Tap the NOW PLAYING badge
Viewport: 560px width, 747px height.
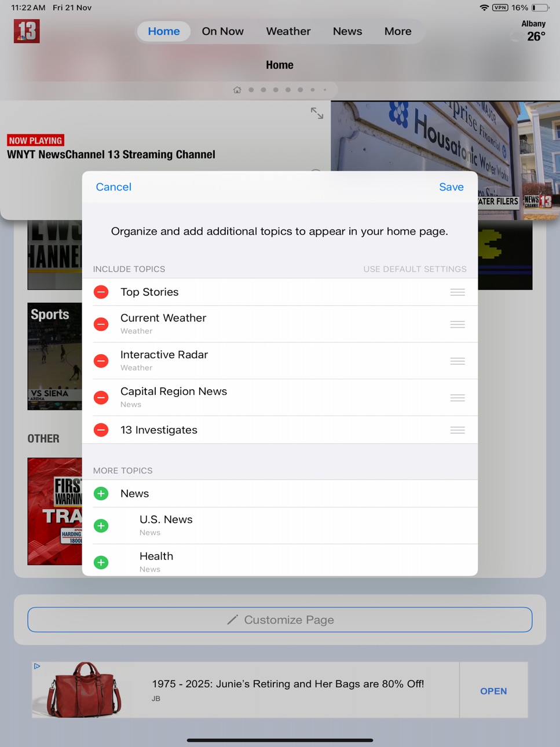35,140
